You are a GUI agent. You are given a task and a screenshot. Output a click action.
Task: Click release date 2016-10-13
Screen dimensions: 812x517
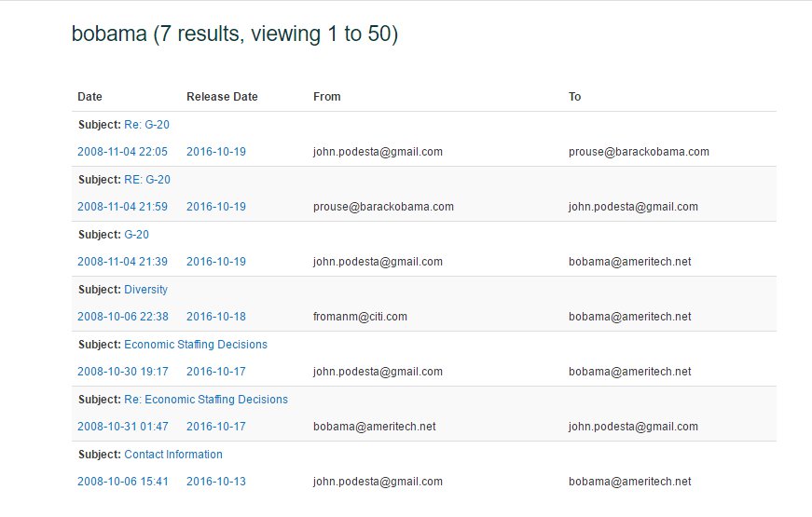point(216,481)
